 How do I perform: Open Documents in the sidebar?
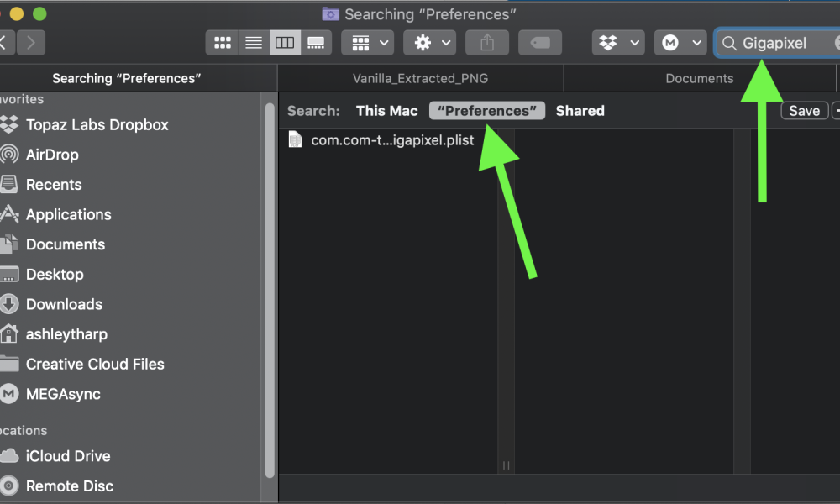66,244
